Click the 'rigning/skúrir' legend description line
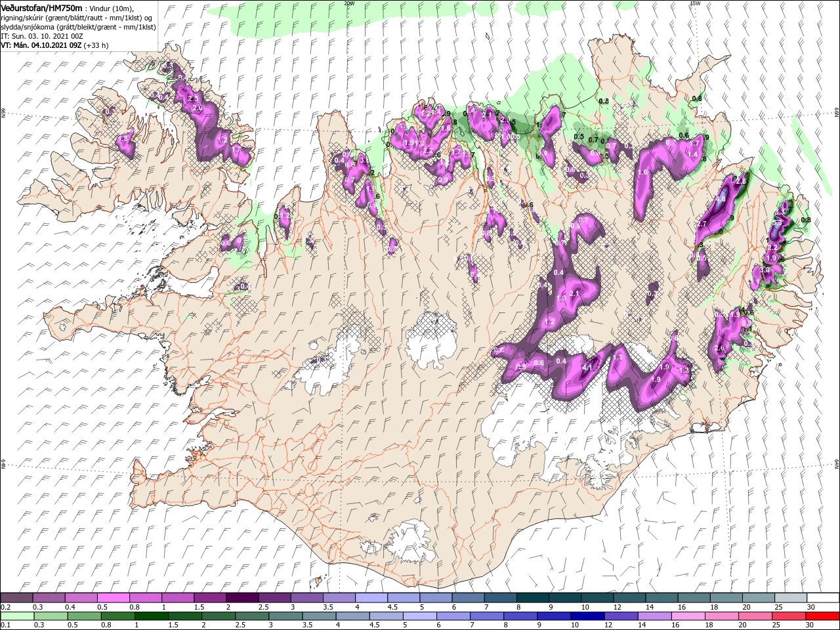This screenshot has width=840, height=630. pyautogui.click(x=77, y=17)
